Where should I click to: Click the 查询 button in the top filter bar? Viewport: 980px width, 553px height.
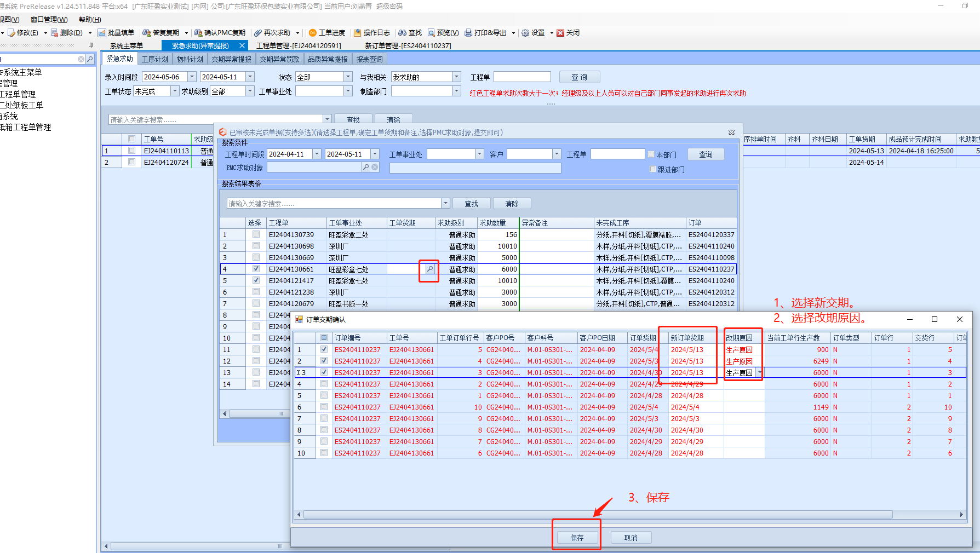click(x=580, y=77)
